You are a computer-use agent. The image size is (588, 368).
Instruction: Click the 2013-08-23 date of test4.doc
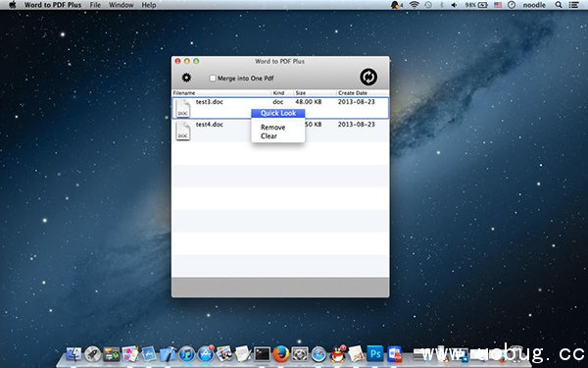point(356,125)
